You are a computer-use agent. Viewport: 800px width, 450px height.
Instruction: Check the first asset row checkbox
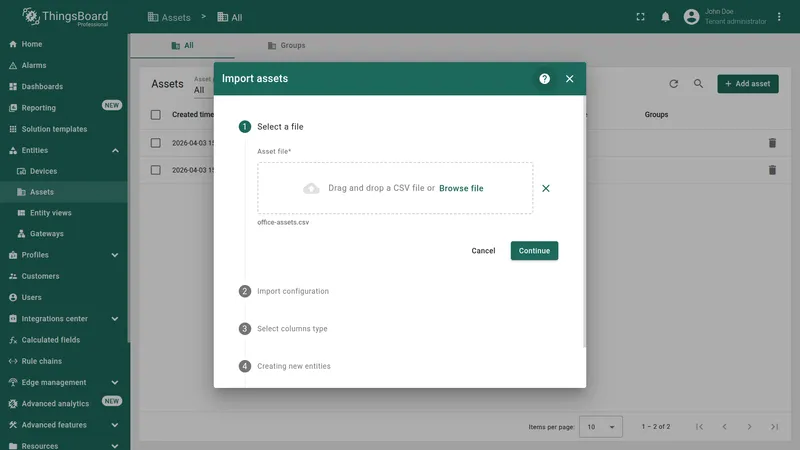156,143
